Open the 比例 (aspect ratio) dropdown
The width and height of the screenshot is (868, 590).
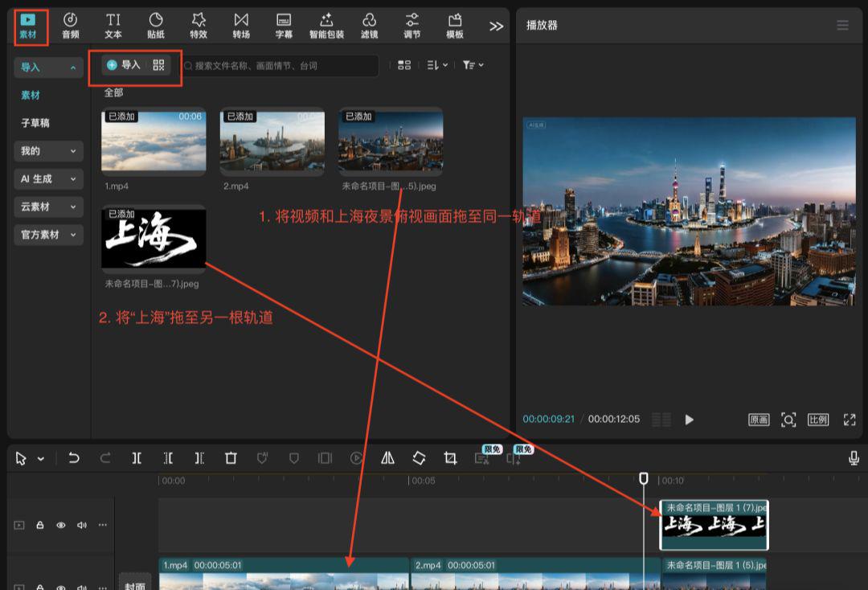click(818, 420)
